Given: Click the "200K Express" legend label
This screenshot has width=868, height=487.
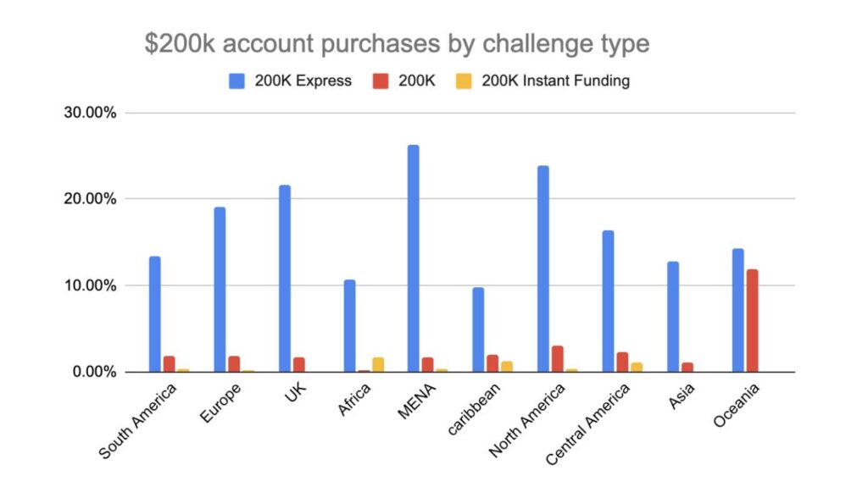Looking at the screenshot, I should (303, 81).
